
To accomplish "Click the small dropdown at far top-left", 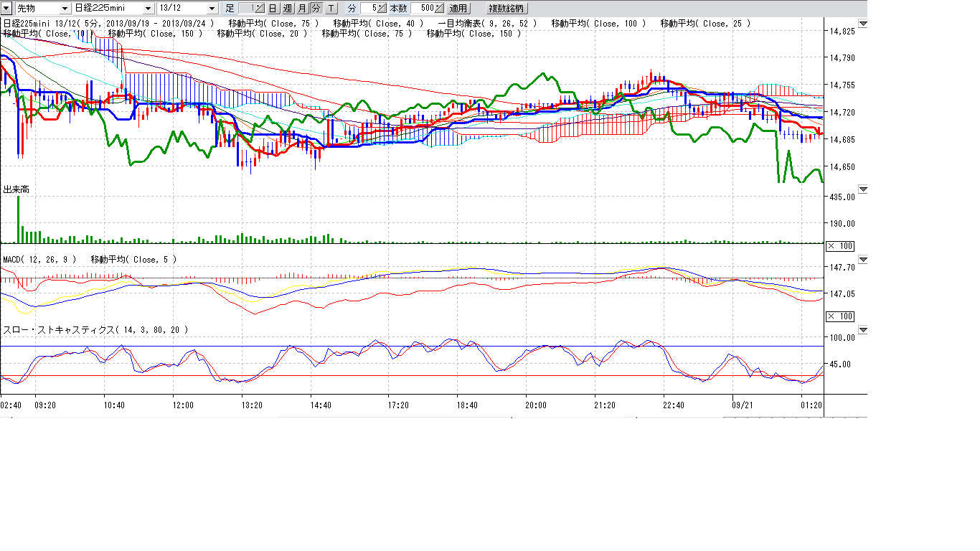I will (6, 9).
